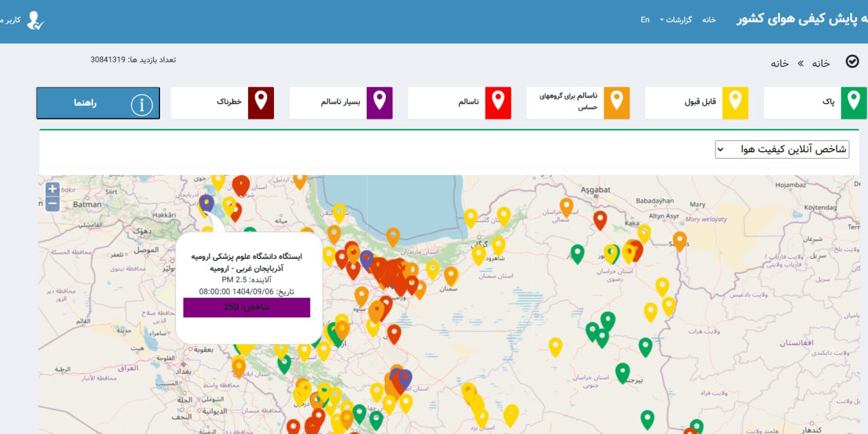Open the 'شاخص آنلاین کیفیت هوا' dropdown
The image size is (868, 434).
pyautogui.click(x=782, y=150)
